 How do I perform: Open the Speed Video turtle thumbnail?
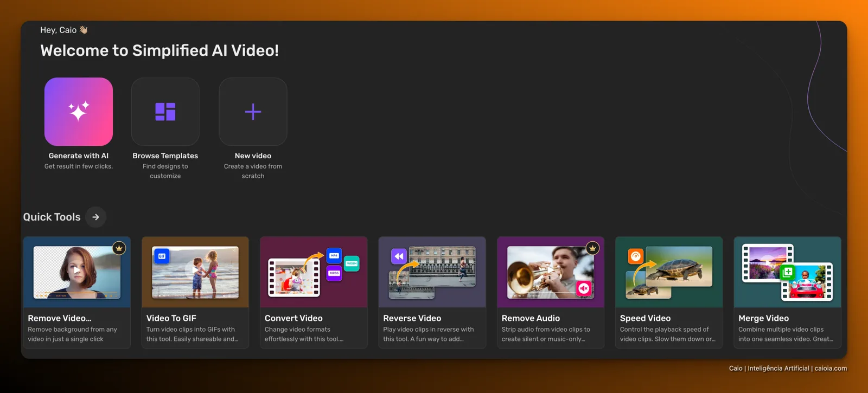point(669,272)
